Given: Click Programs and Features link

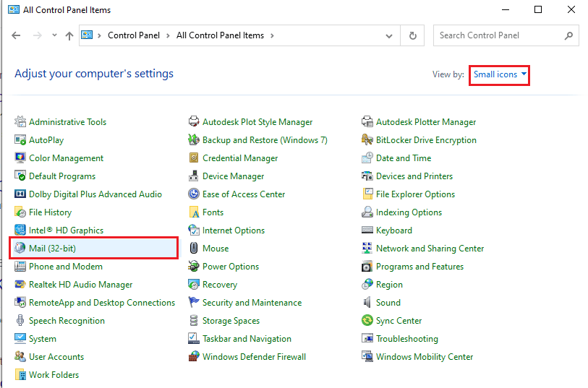Looking at the screenshot, I should (x=419, y=267).
